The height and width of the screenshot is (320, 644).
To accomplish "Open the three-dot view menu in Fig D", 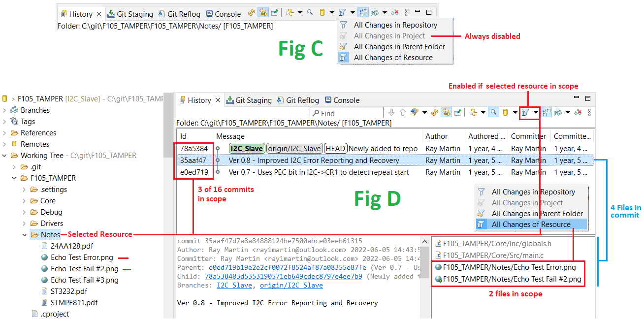I will click(x=589, y=112).
